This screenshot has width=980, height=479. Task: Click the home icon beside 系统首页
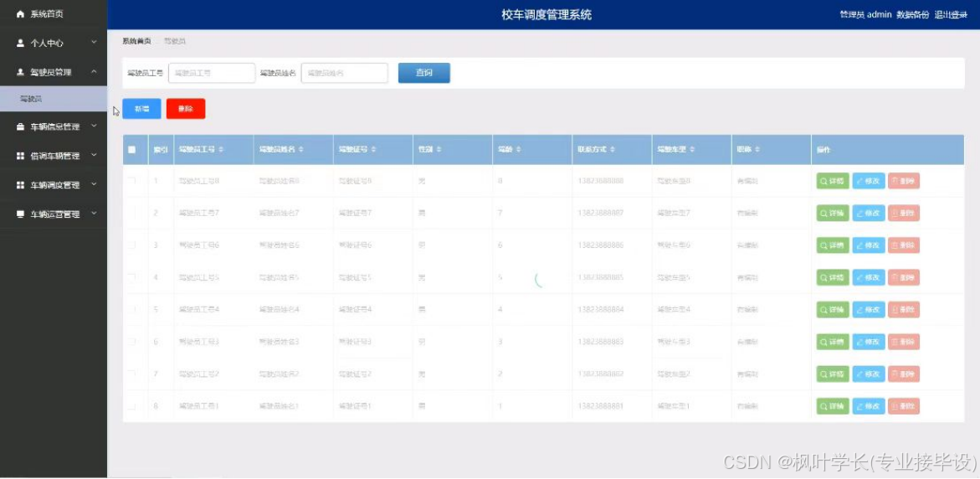tap(21, 13)
